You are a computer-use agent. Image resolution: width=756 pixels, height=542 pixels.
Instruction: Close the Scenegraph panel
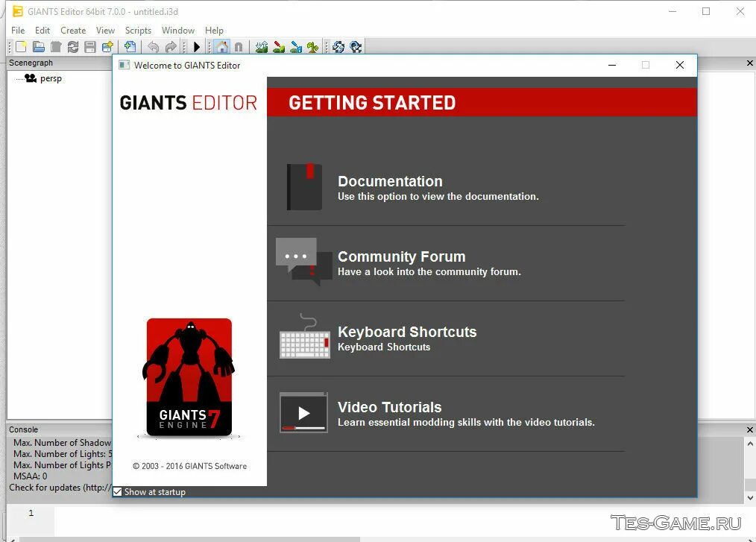pos(750,63)
